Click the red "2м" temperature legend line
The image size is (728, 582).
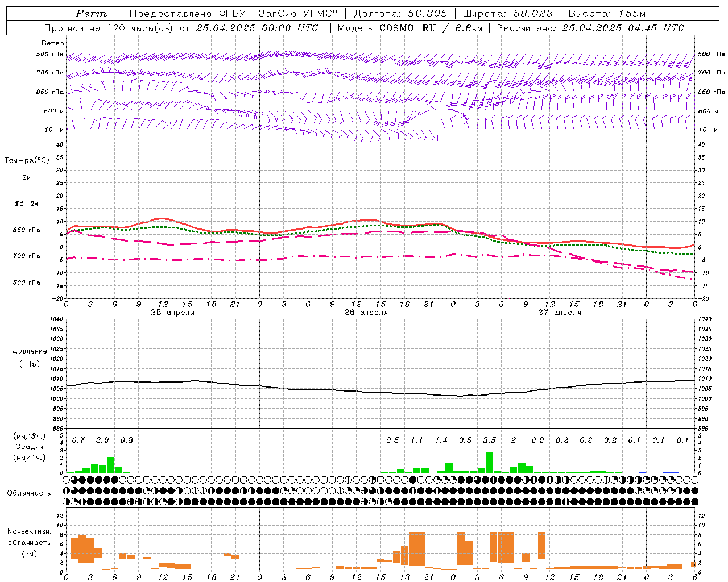pos(27,184)
